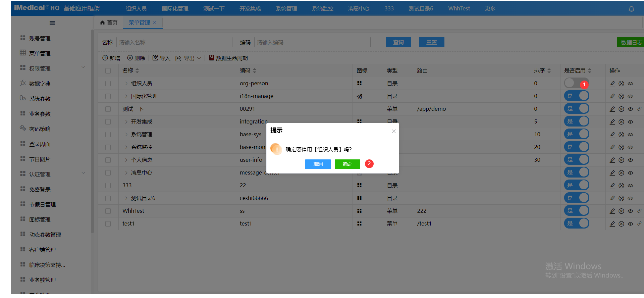Click delete icon for test1 row
Image resolution: width=644 pixels, height=298 pixels.
621,224
